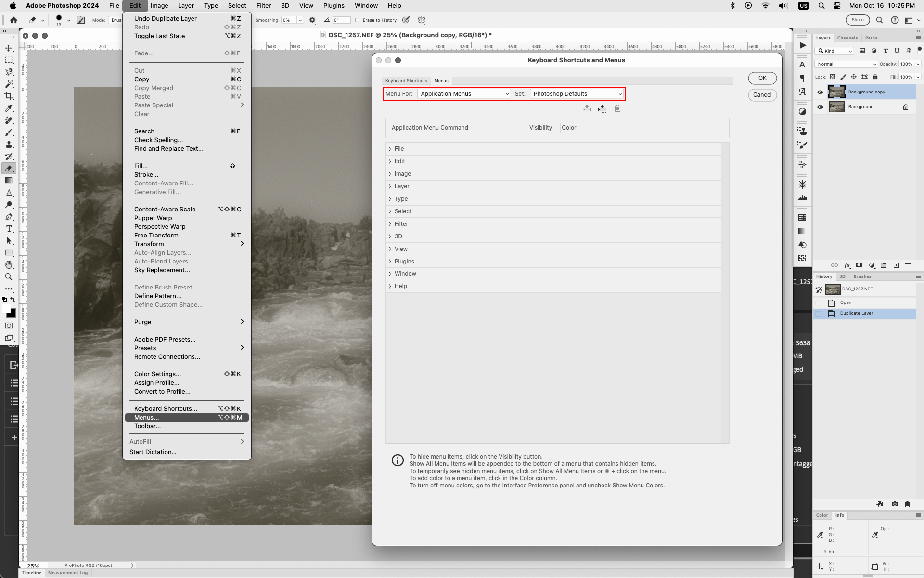Create a new layer
924x578 pixels.
[896, 265]
